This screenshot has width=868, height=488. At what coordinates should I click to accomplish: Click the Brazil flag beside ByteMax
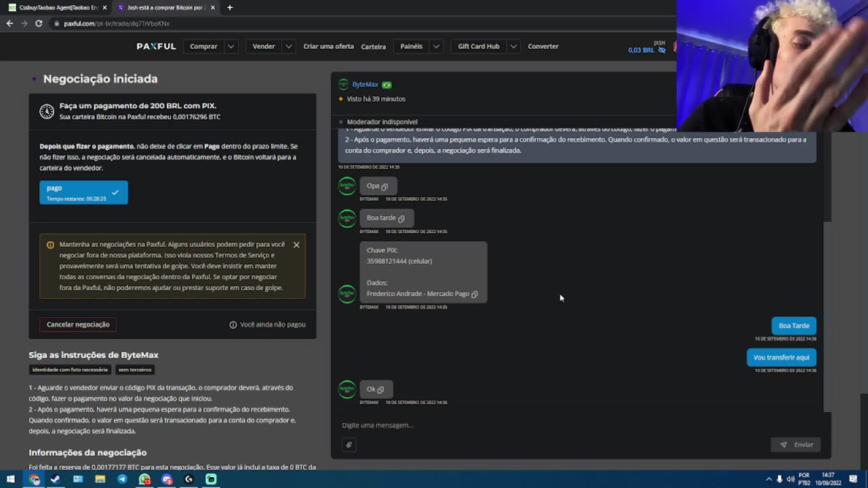tap(387, 85)
